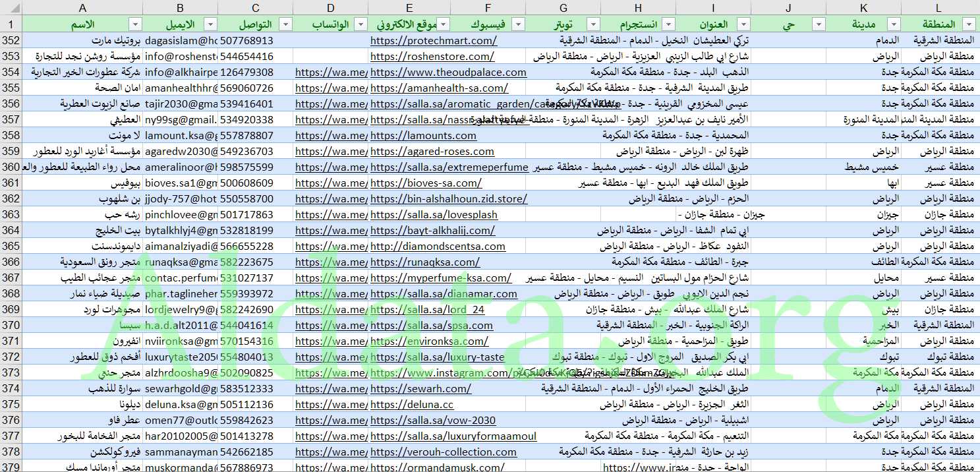Select column A header
Image resolution: width=980 pixels, height=472 pixels.
coord(82,8)
